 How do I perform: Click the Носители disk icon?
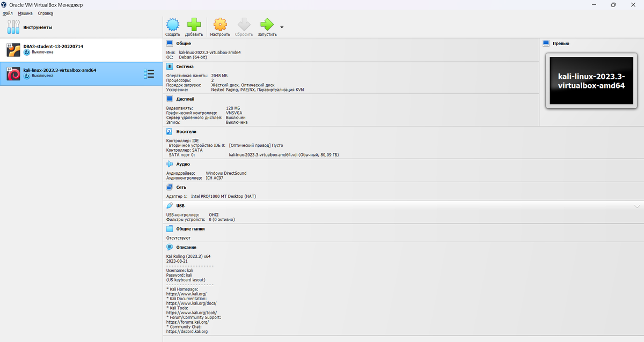point(170,131)
